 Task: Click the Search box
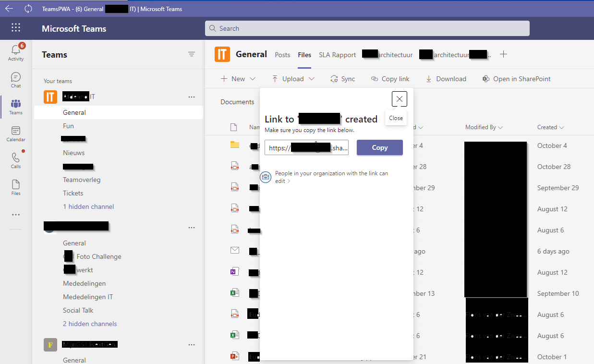(x=367, y=28)
